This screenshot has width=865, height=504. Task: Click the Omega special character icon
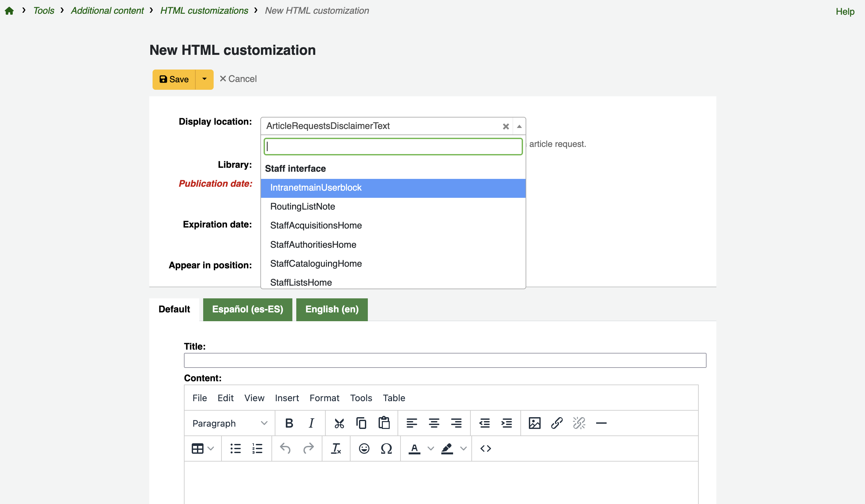(x=386, y=449)
